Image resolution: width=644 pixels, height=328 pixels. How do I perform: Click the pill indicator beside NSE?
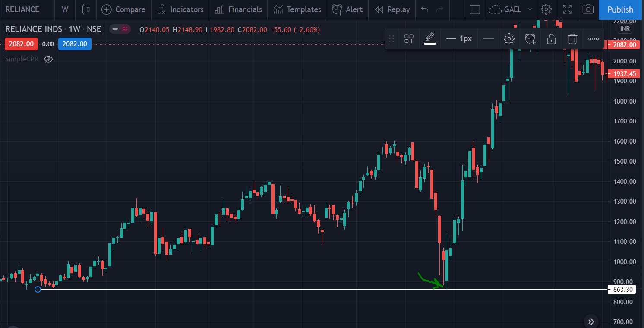coord(120,29)
